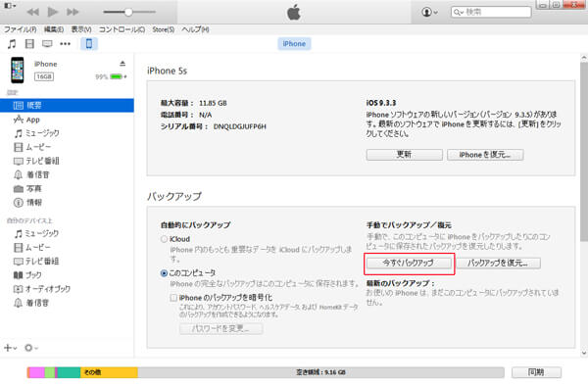Screen dimensions: 588x387
Task: Switch to the TV shows library icon
Action: coord(47,44)
